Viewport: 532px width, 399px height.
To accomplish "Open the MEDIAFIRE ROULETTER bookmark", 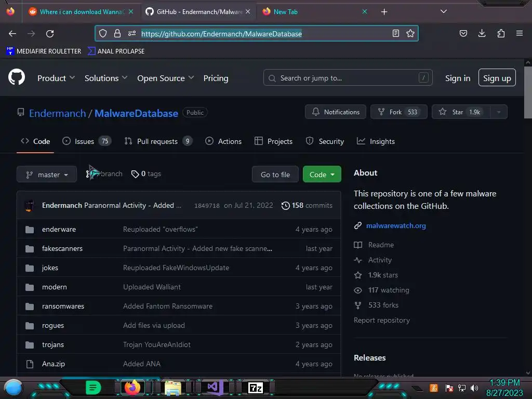I will (x=44, y=51).
